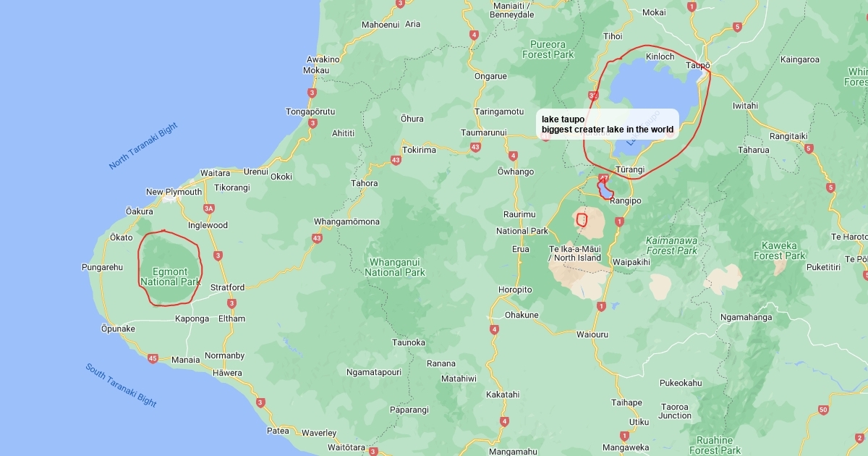868x456 pixels.
Task: Click the highway 47 shield above Rangipo
Action: 604,177
